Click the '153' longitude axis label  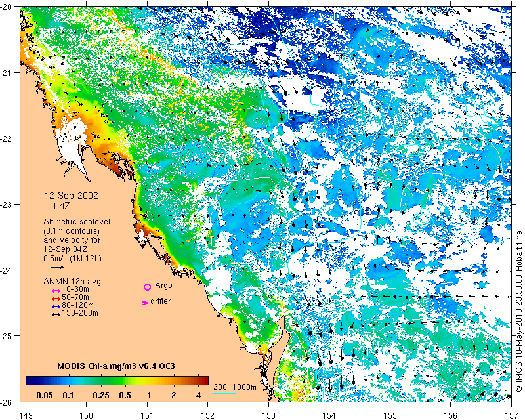pyautogui.click(x=268, y=415)
